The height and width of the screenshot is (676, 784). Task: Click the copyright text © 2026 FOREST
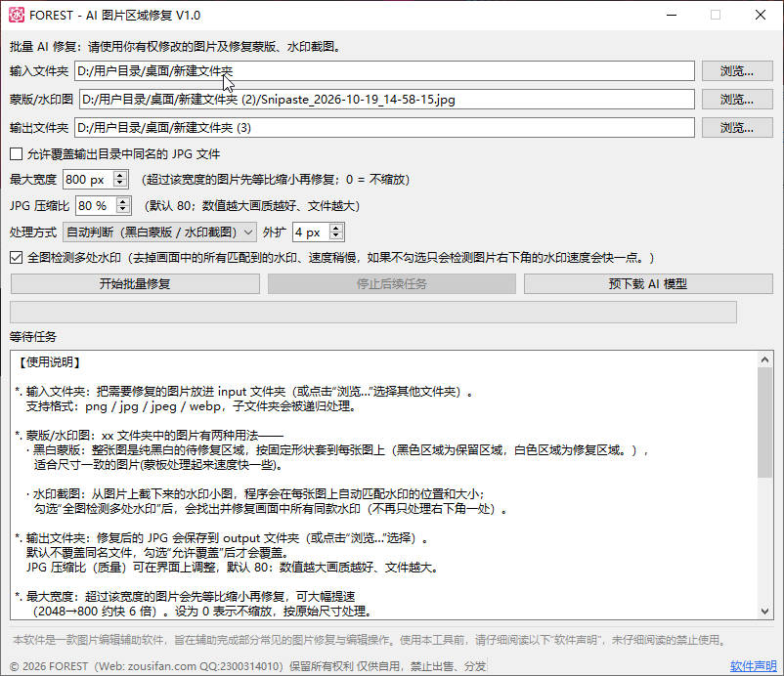click(x=247, y=666)
